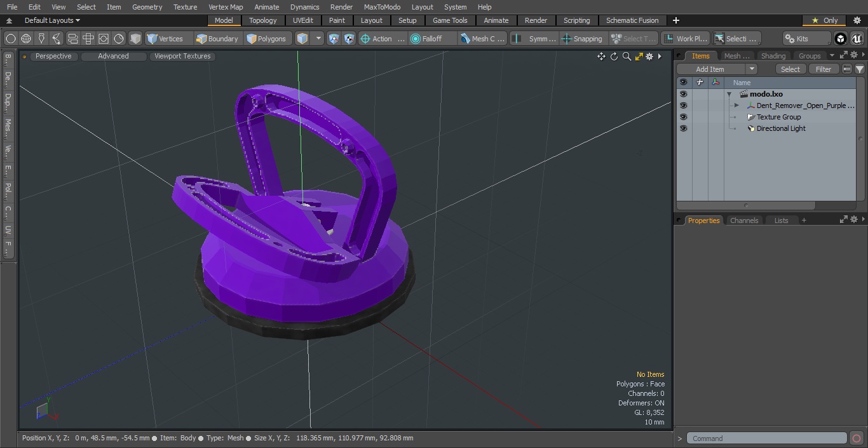Switch to the Topology layout tab
This screenshot has width=868, height=448.
(x=262, y=20)
